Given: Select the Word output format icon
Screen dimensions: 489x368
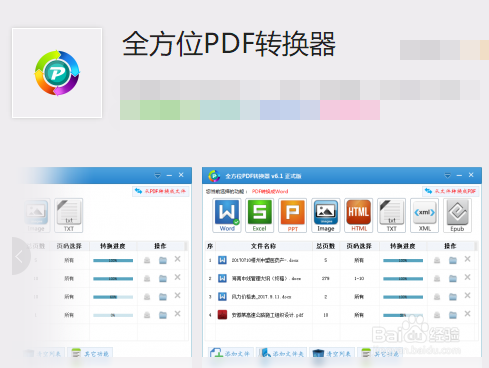Looking at the screenshot, I should [227, 215].
